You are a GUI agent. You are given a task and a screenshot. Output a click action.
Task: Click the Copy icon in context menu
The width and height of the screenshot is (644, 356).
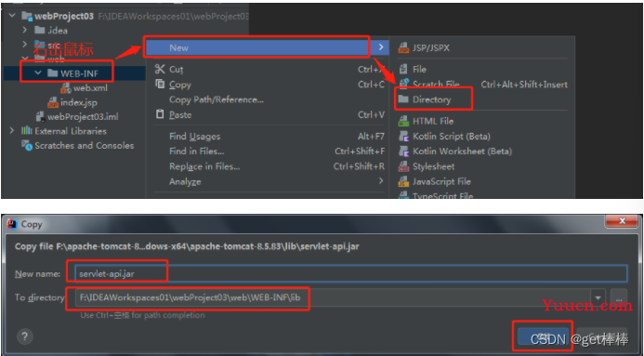[160, 85]
